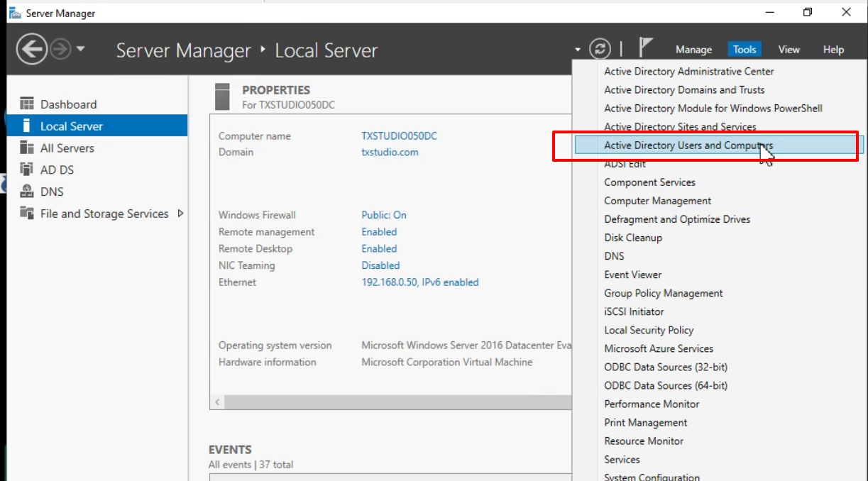This screenshot has width=868, height=481.
Task: Click the Remote management Enabled link
Action: click(x=379, y=232)
